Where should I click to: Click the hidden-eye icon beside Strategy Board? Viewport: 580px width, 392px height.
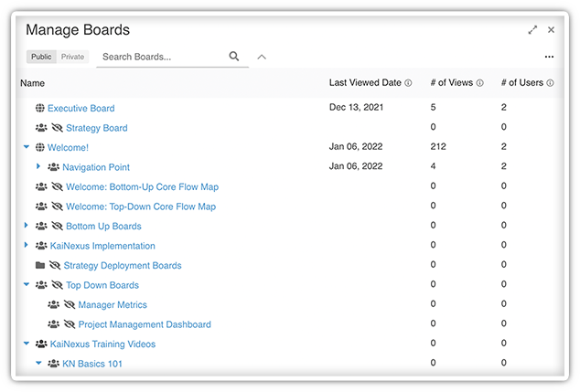tap(57, 127)
